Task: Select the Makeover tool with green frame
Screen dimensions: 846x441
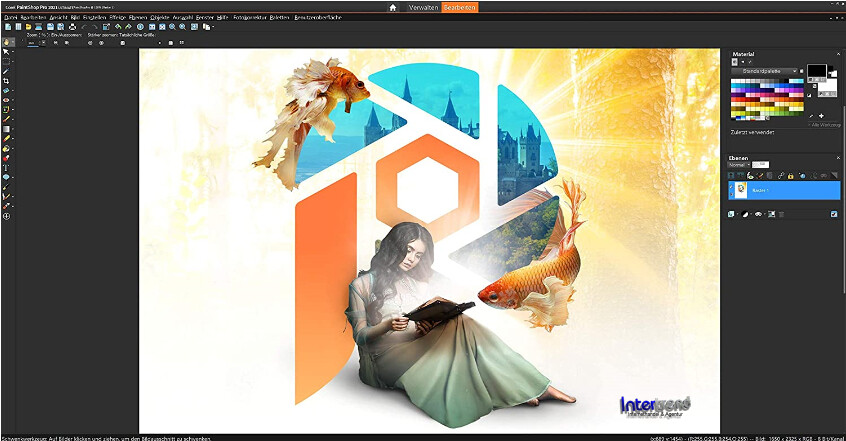Action: pos(6,109)
